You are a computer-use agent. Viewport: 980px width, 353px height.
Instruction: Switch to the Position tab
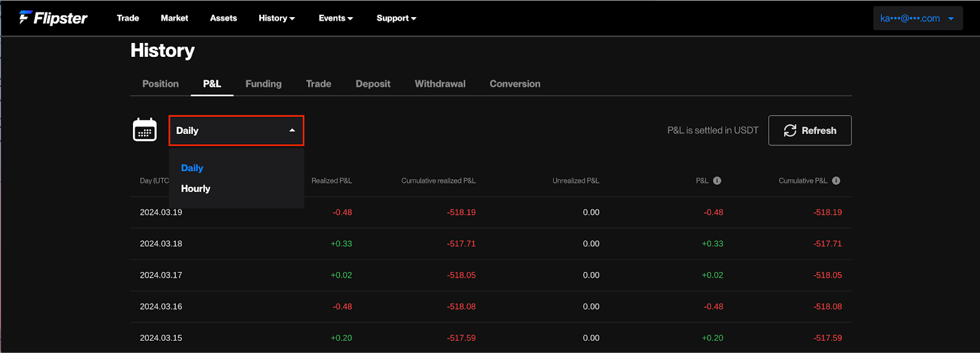[x=160, y=84]
